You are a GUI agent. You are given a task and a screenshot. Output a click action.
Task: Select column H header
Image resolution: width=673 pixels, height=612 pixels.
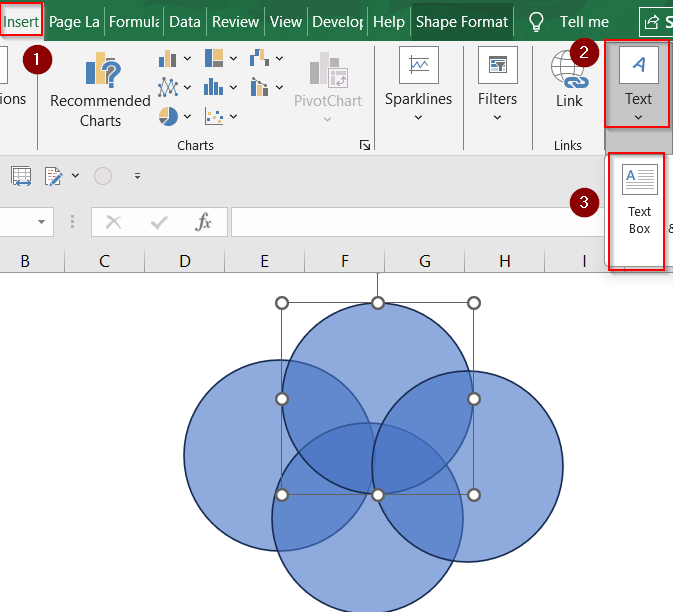pyautogui.click(x=505, y=261)
